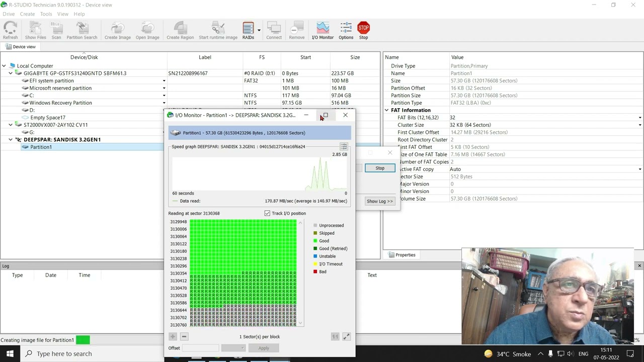Collapse the DEEPSPAR SANDISK node
This screenshot has width=644, height=362.
tap(11, 140)
